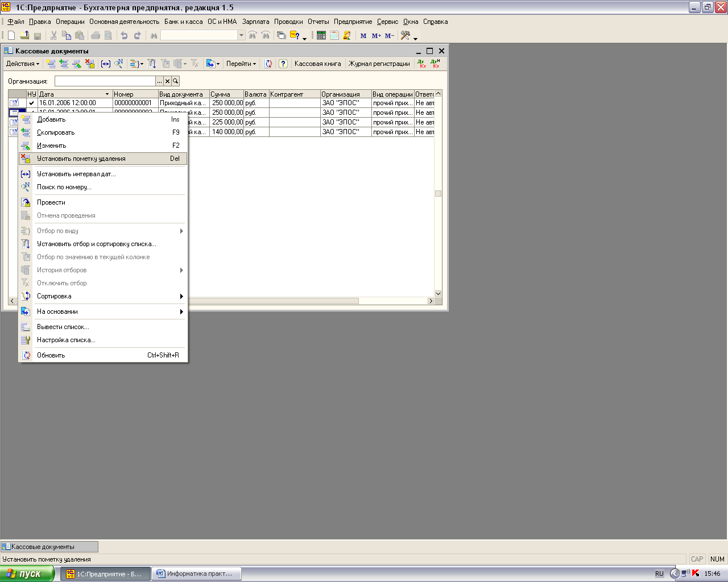Click the Журнал регистрации button
This screenshot has width=728, height=582.
coord(379,64)
